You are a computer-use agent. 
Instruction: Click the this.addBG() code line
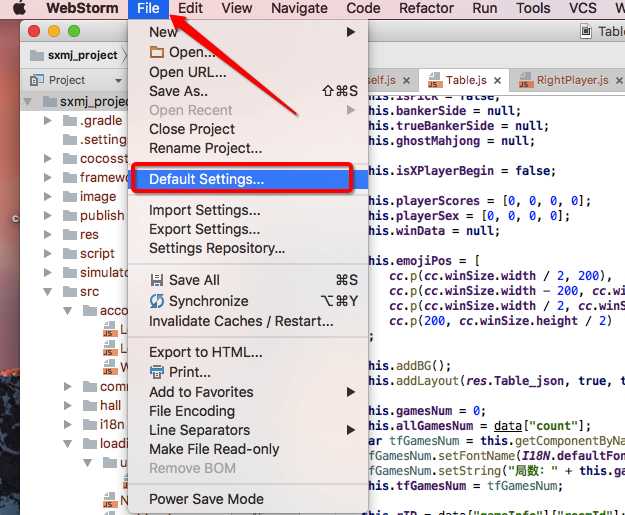(409, 366)
